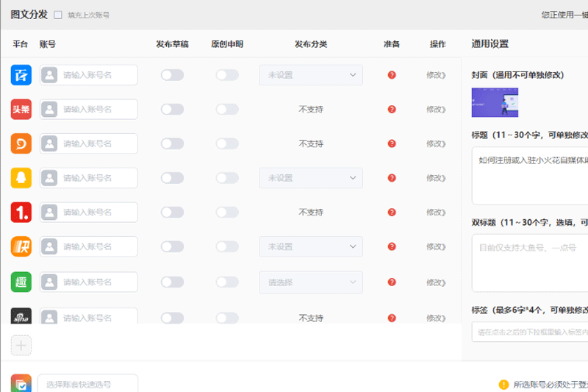Click the plus icon to add platform
The width and height of the screenshot is (588, 392).
point(21,345)
